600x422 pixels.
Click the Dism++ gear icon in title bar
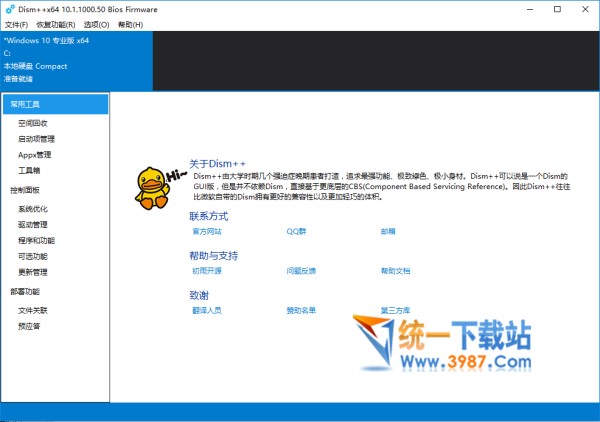coord(9,9)
